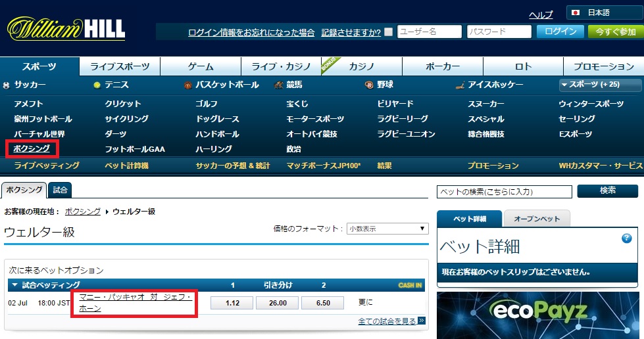Open the ライブ・カジノ tab
This screenshot has width=644, height=339.
281,66
